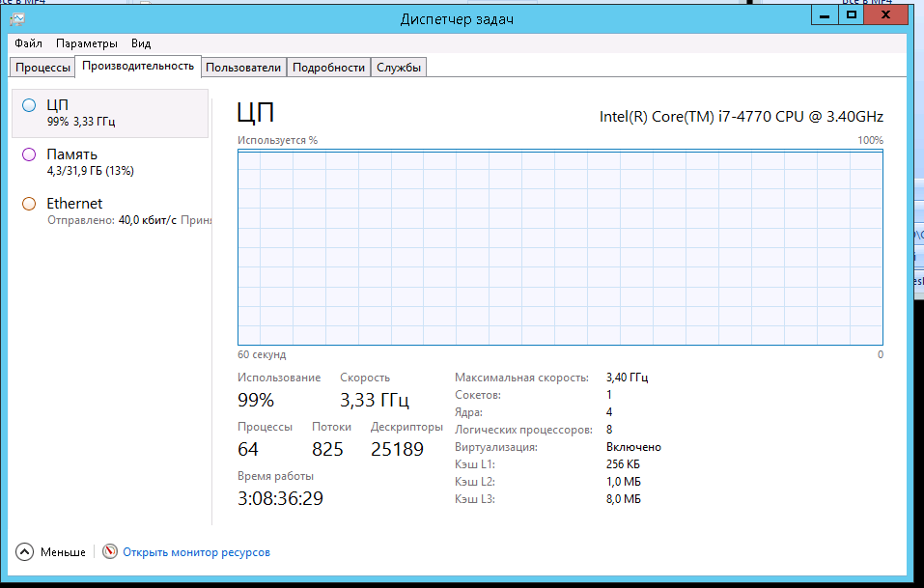Maximize the Диспетчер задач window
The height and width of the screenshot is (588, 924).
(x=851, y=15)
